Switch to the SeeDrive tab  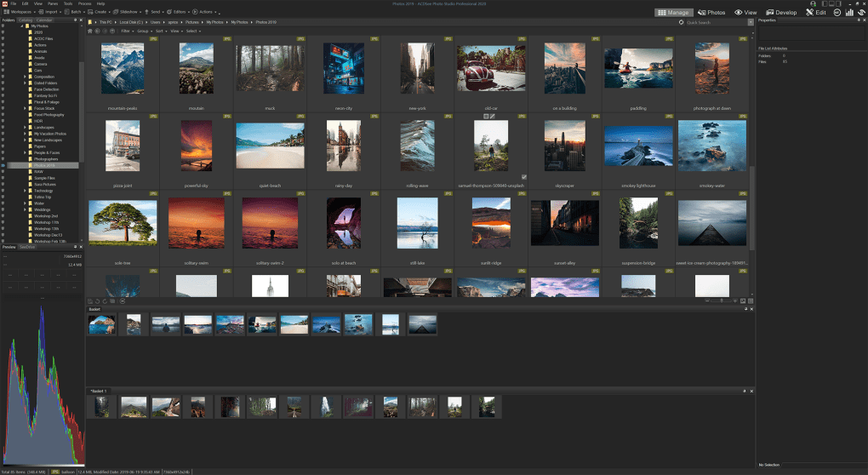click(x=27, y=247)
